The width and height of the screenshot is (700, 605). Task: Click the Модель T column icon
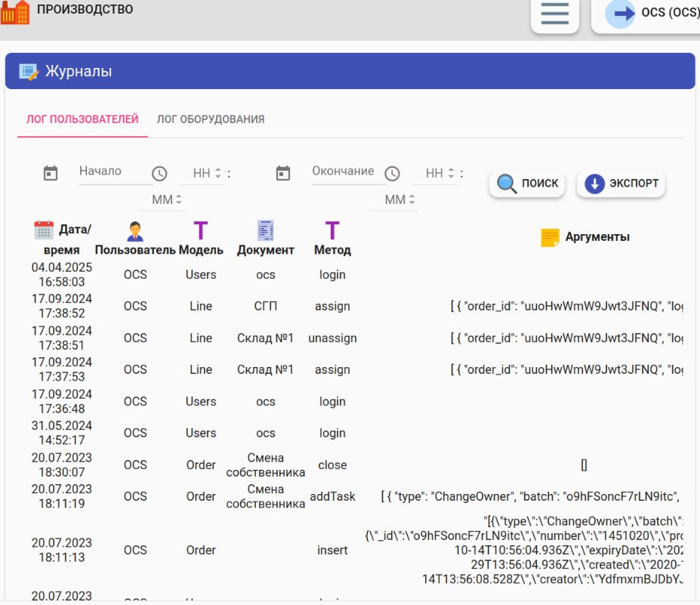tap(200, 230)
